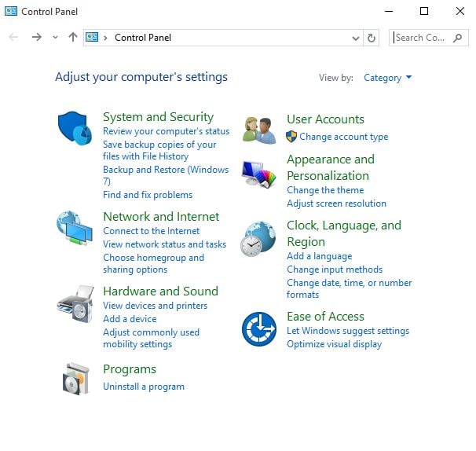Open the Network and Internet category
Screen dimensions: 476x451
tap(161, 217)
